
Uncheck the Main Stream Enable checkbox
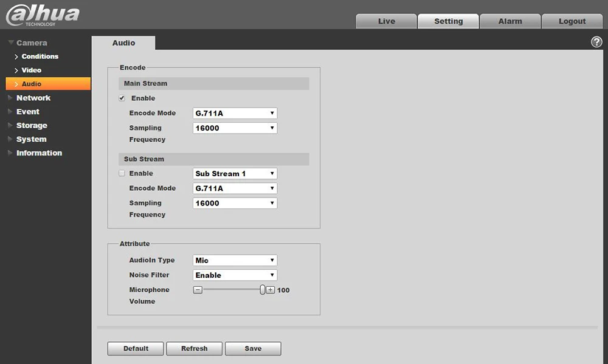122,98
